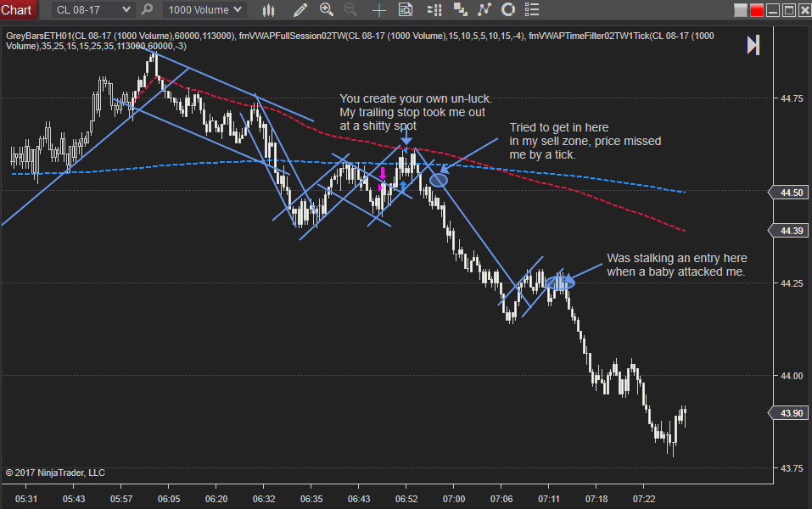The image size is (812, 509).
Task: Click the zoom out magnifier icon
Action: pos(350,9)
